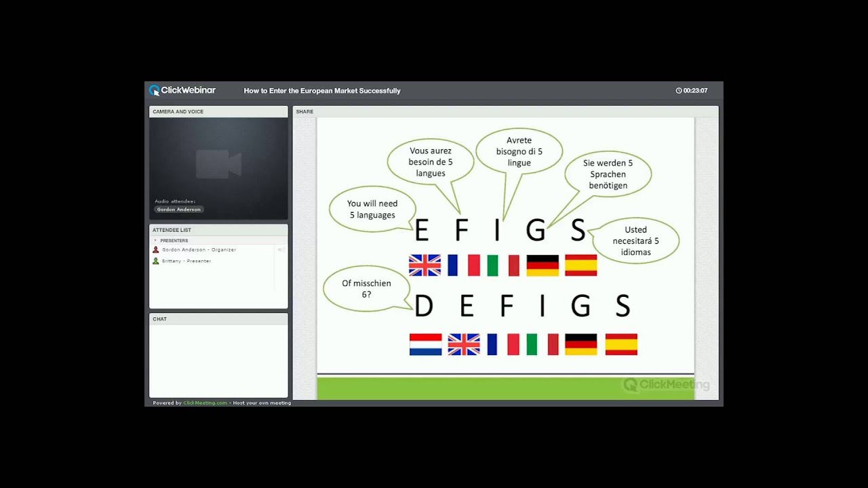868x488 pixels.
Task: Click the 'Vous aurez besoin de 5 langues' bubble
Action: coord(431,163)
